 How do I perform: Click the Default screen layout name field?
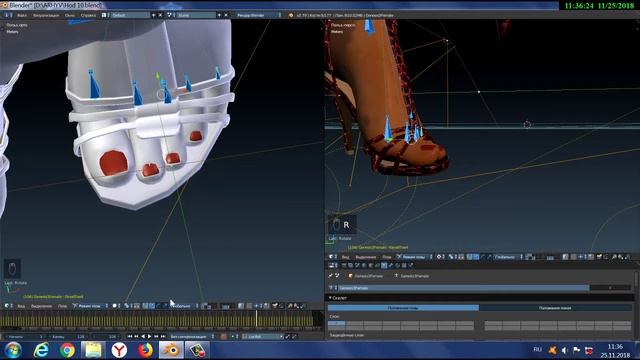point(131,15)
